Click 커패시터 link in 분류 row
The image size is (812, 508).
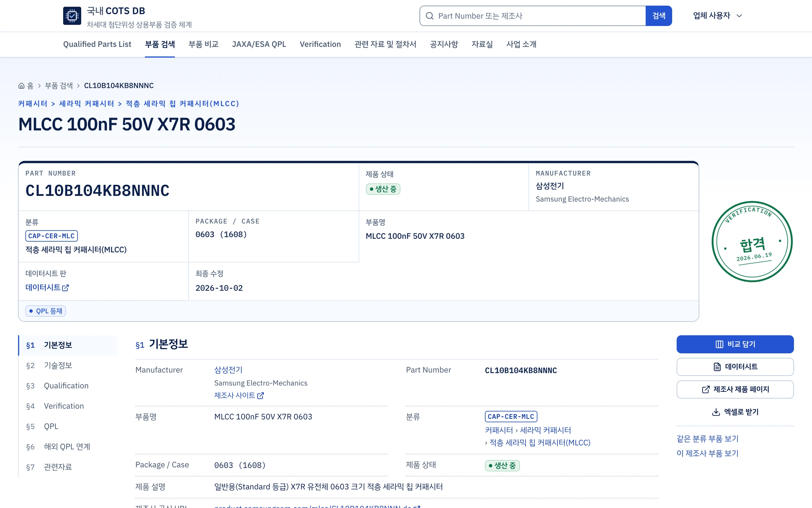[499, 431]
